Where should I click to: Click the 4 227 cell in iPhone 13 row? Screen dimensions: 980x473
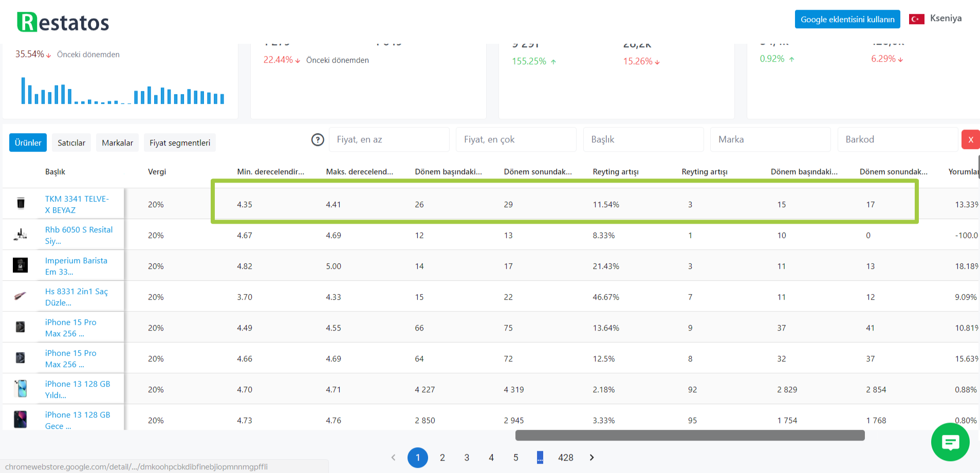coord(424,389)
